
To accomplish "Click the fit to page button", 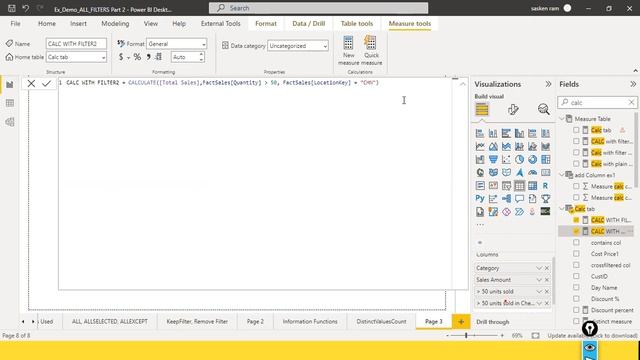I will tap(535, 336).
